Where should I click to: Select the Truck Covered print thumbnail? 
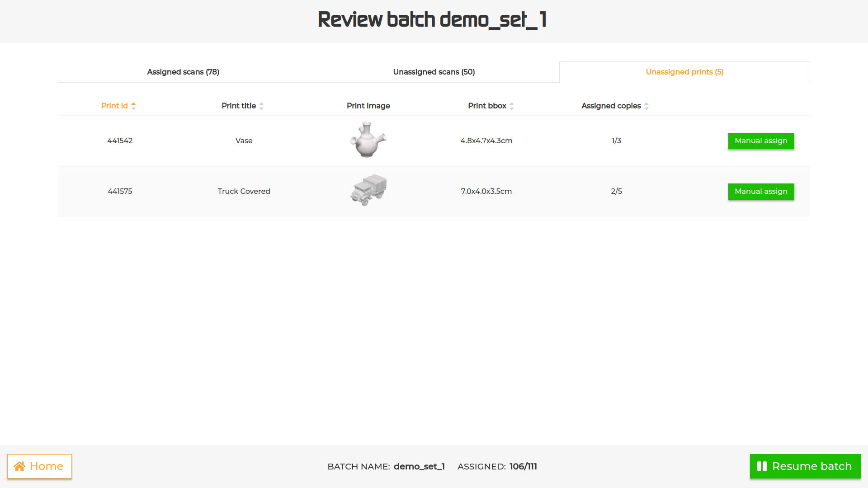pos(368,190)
